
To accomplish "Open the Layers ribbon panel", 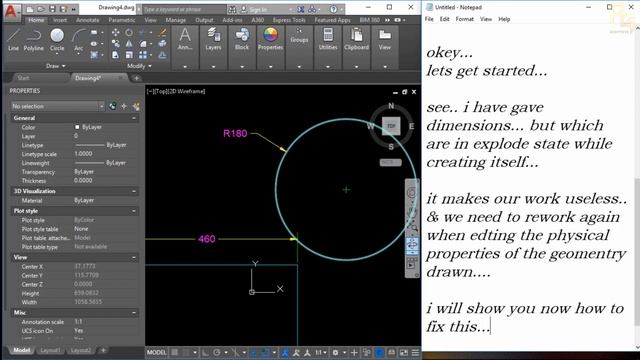I will [213, 40].
